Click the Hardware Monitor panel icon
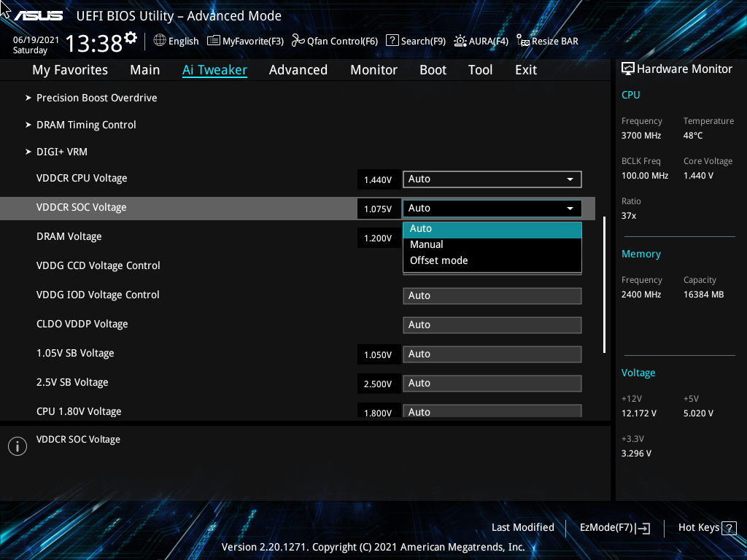The height and width of the screenshot is (560, 747). pyautogui.click(x=628, y=68)
